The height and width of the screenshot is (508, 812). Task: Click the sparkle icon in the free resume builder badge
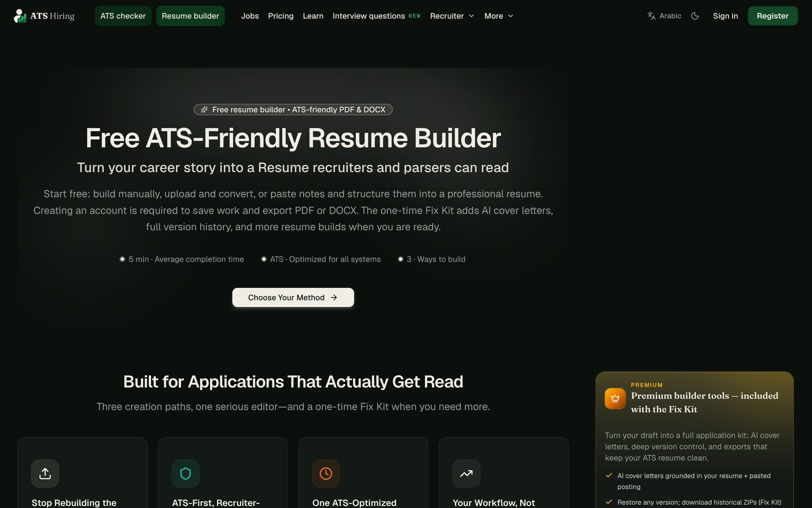pos(204,110)
